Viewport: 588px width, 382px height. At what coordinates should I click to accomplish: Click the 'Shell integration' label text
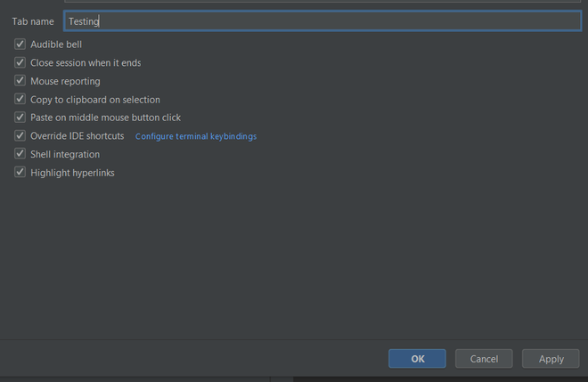click(x=65, y=154)
